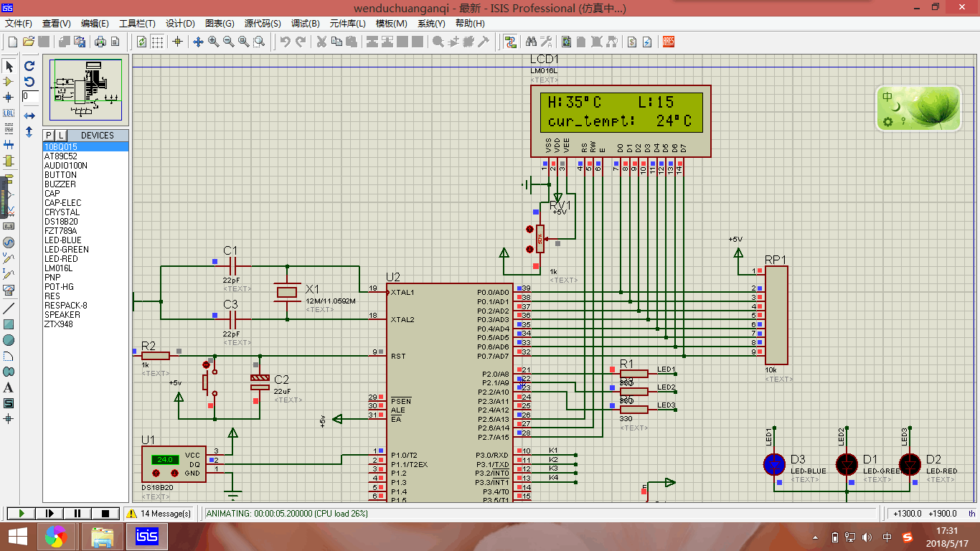Screen dimensions: 980x551
Task: Click the Cut scissors icon
Action: [321, 42]
